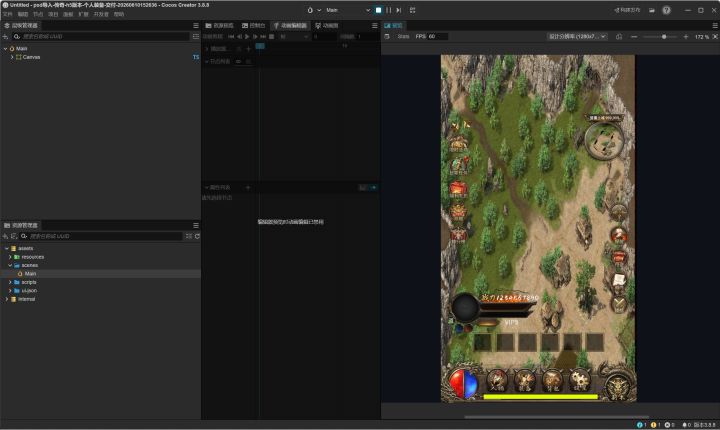Stop the running preview with the stop button

(x=378, y=10)
